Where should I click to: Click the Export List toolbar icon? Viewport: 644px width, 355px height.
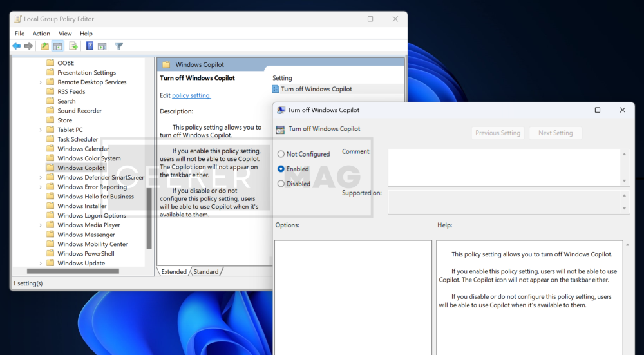tap(73, 46)
